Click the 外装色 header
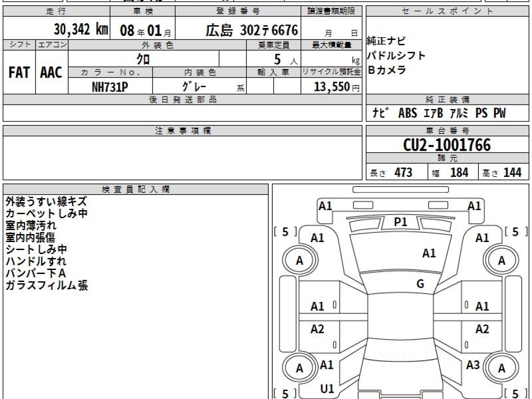 [x=157, y=45]
